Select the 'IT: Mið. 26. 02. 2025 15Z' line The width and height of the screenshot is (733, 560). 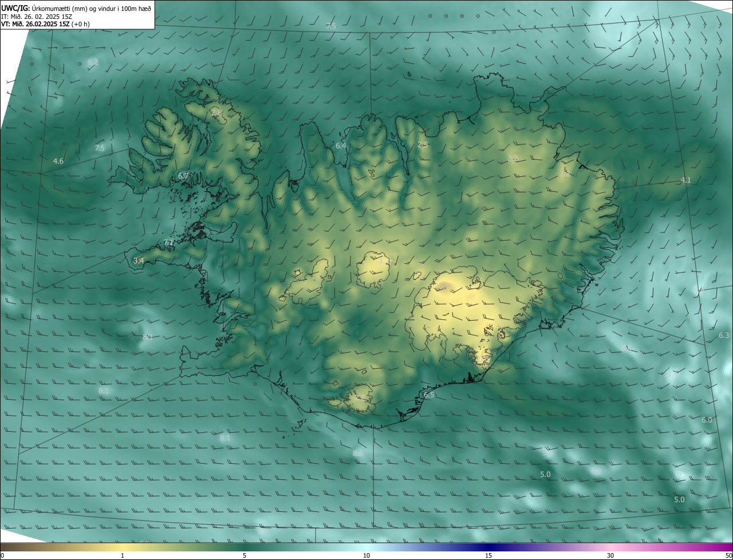36,16
